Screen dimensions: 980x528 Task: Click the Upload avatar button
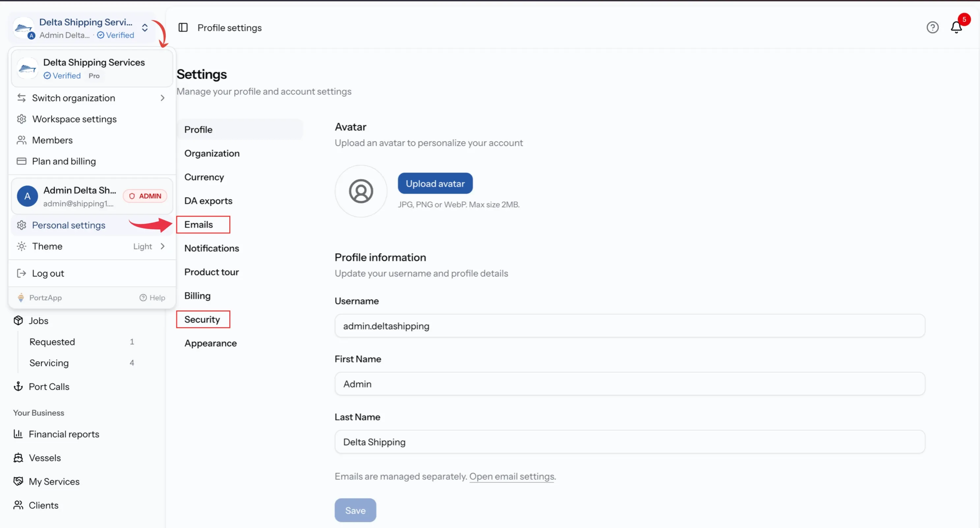point(435,183)
